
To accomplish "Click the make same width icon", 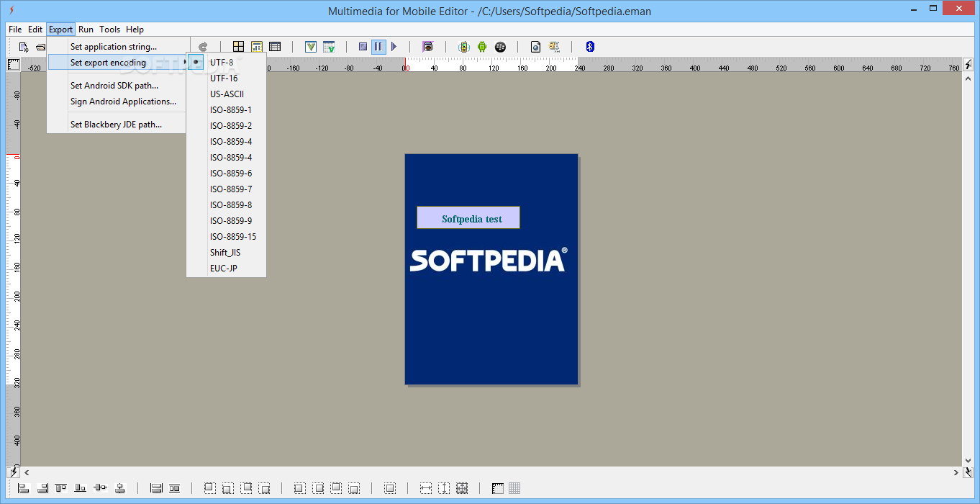I will click(156, 488).
